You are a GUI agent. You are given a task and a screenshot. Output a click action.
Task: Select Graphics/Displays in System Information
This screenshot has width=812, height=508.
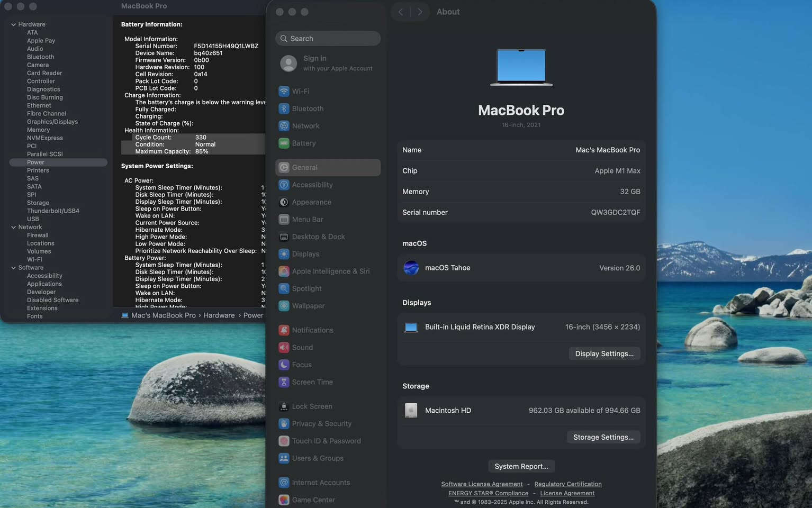click(52, 122)
